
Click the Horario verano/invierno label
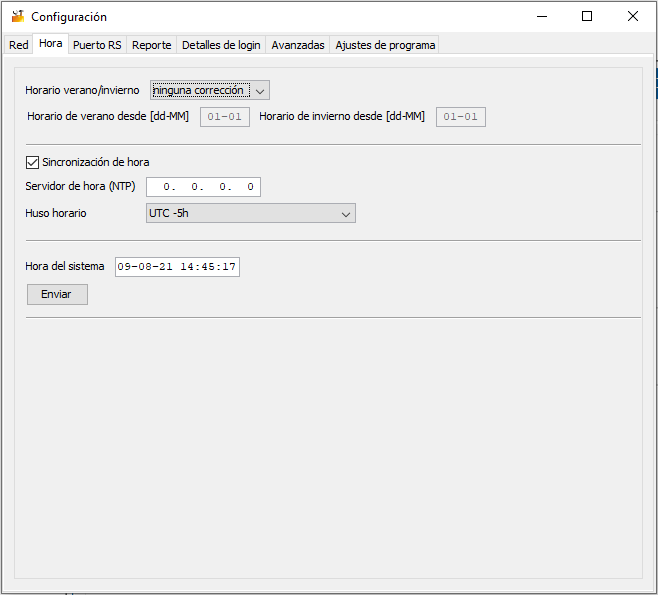pyautogui.click(x=82, y=90)
